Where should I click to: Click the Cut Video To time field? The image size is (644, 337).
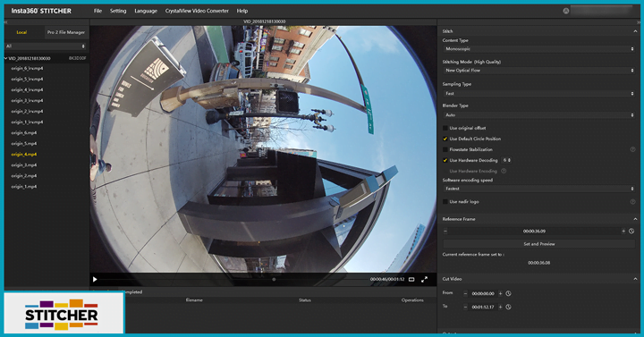click(x=483, y=307)
